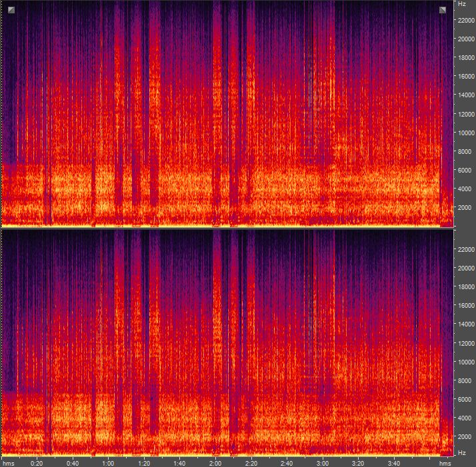Viewport: 476px width, 467px height.
Task: Click inside the upper channel spectrogram display
Action: click(x=228, y=113)
